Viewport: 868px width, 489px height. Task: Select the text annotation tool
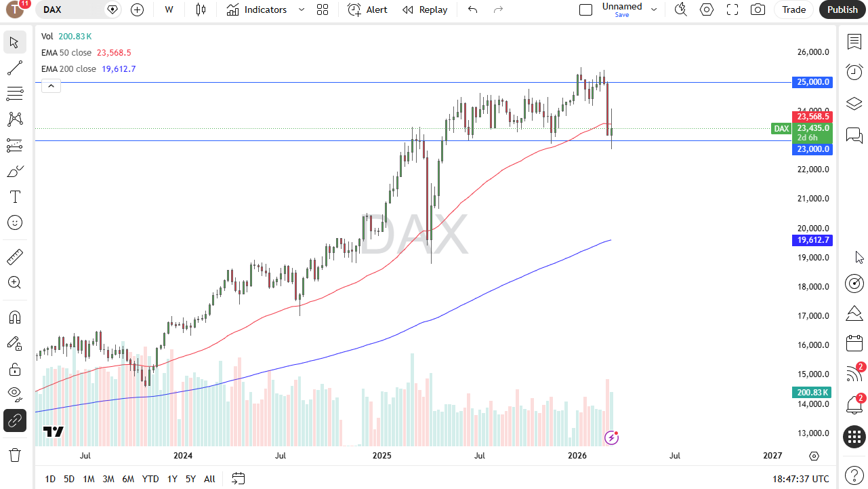[14, 197]
